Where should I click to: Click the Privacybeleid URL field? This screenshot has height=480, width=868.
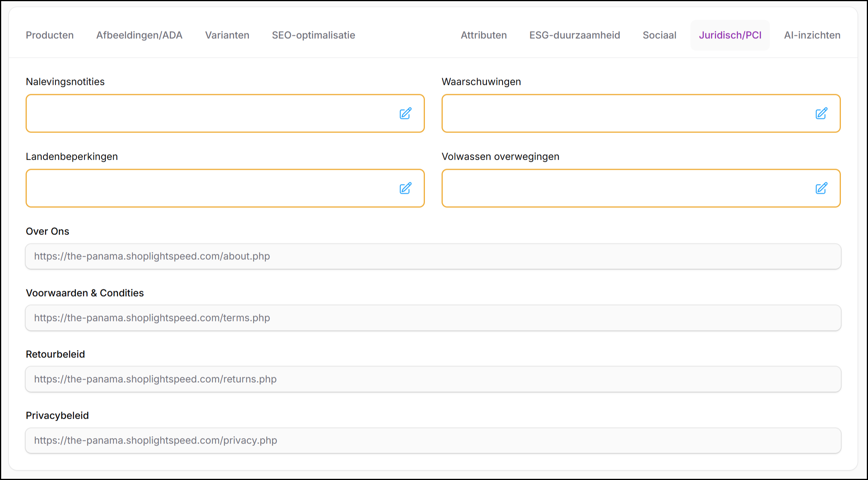tap(433, 440)
